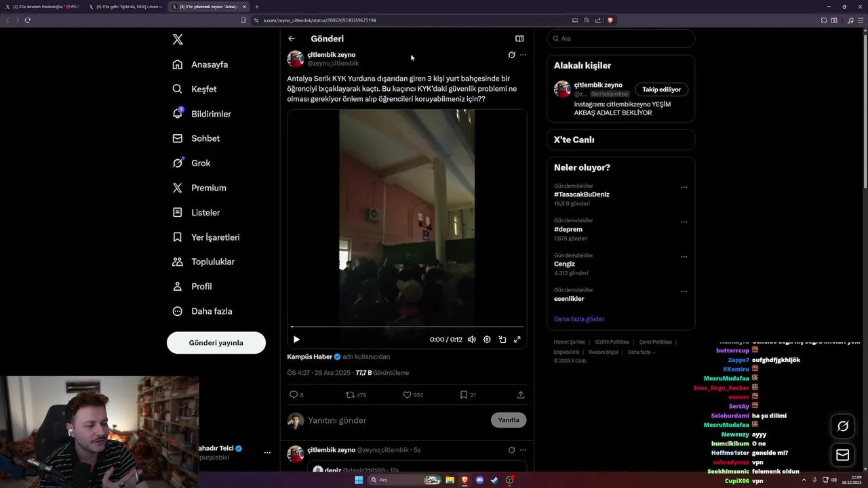Open Sohbet messages
The height and width of the screenshot is (488, 868).
tap(196, 138)
